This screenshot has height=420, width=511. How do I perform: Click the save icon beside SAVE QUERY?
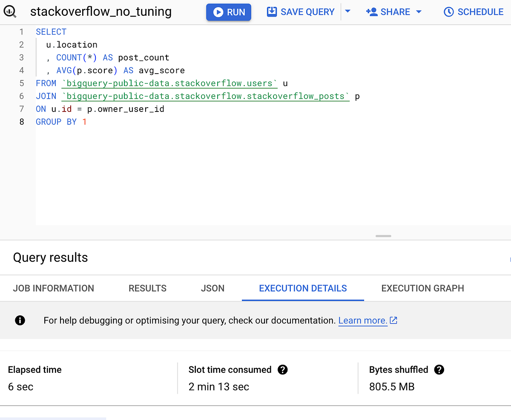coord(271,11)
